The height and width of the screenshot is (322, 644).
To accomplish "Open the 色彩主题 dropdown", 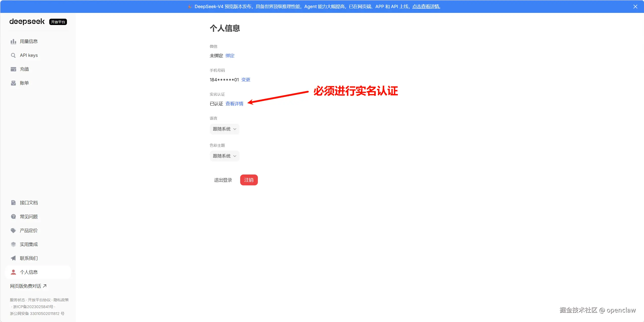I will pos(225,156).
